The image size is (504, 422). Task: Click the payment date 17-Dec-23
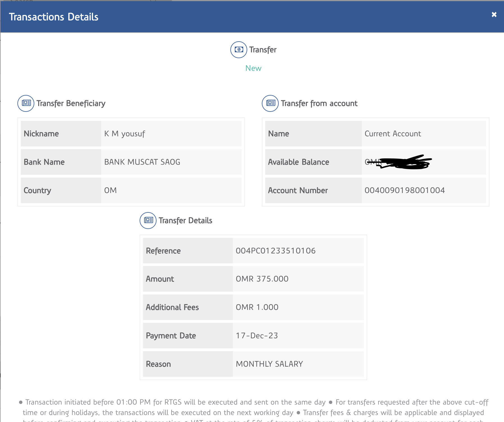(257, 335)
